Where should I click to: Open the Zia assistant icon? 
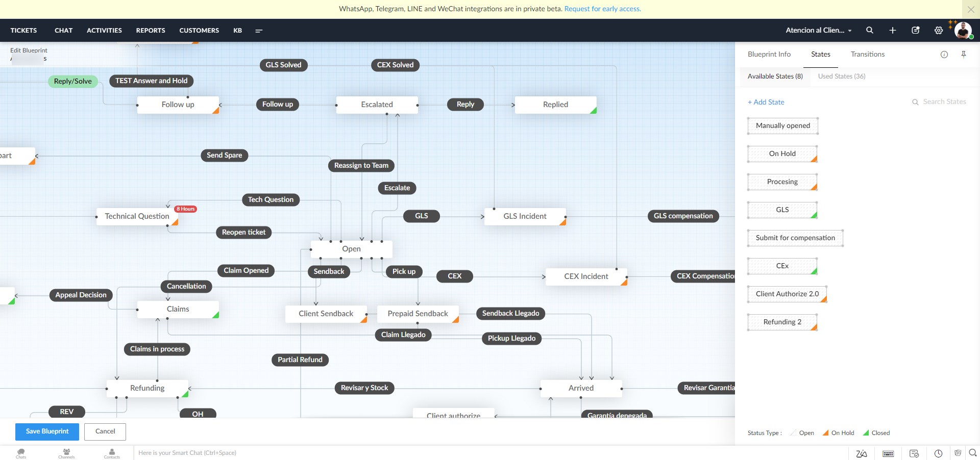[862, 453]
